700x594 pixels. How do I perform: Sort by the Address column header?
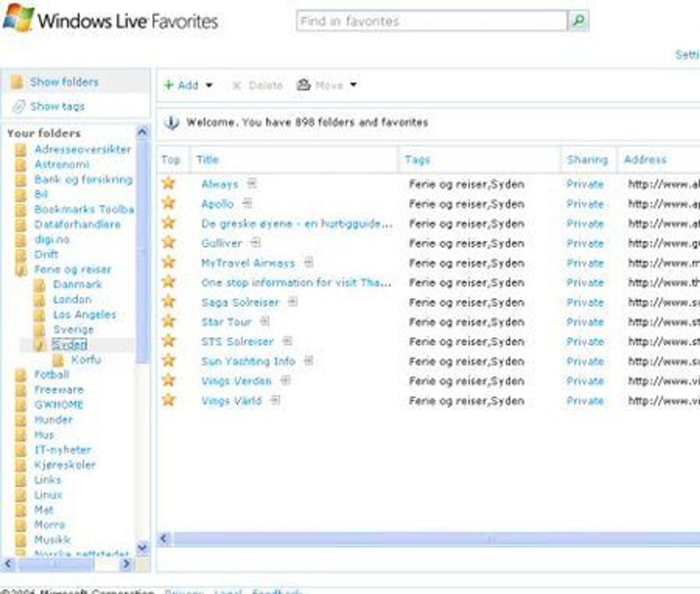645,160
